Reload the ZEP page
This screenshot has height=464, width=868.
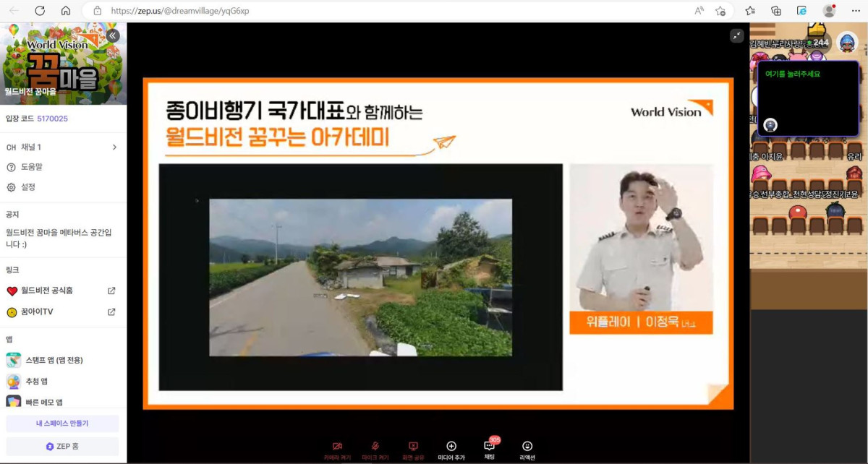coord(40,11)
